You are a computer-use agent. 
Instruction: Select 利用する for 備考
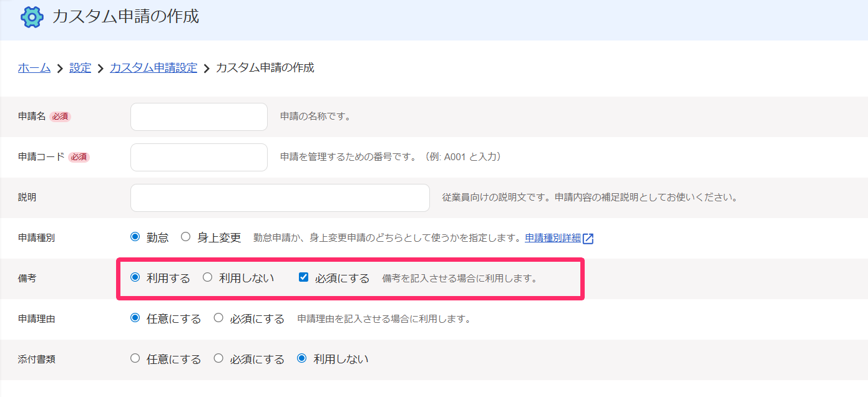tap(135, 277)
